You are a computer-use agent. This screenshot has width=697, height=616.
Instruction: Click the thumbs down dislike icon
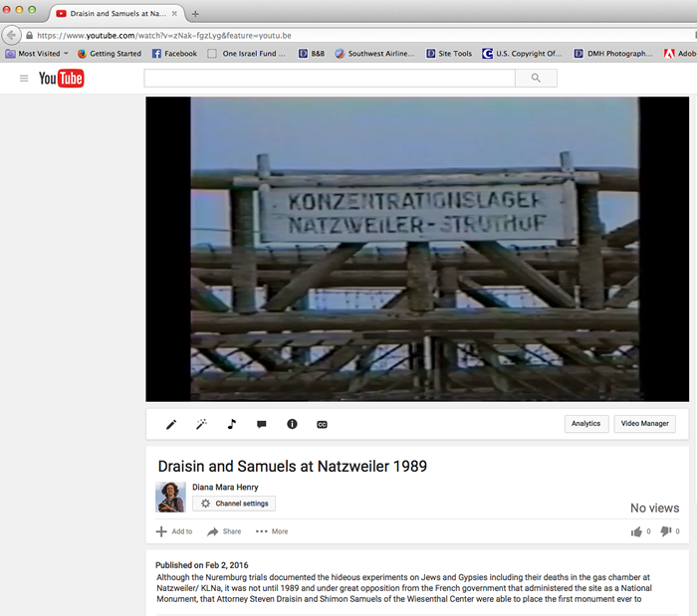[x=666, y=531]
